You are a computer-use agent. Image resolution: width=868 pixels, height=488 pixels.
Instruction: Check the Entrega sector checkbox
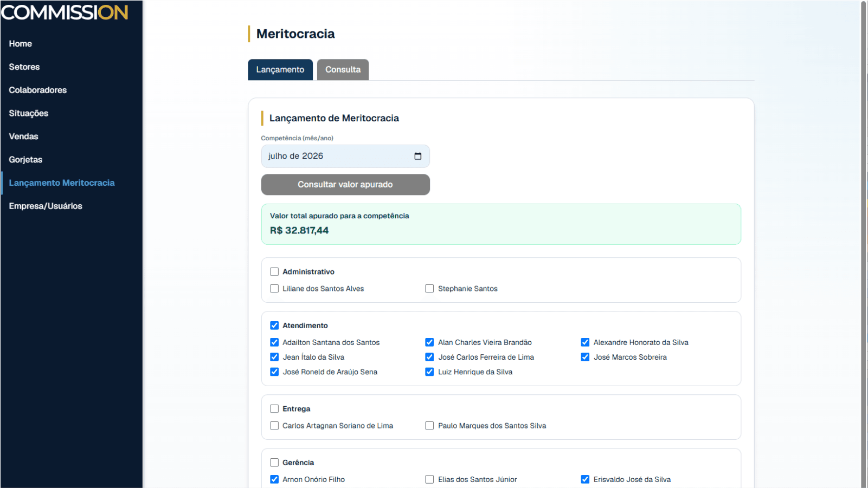(274, 409)
